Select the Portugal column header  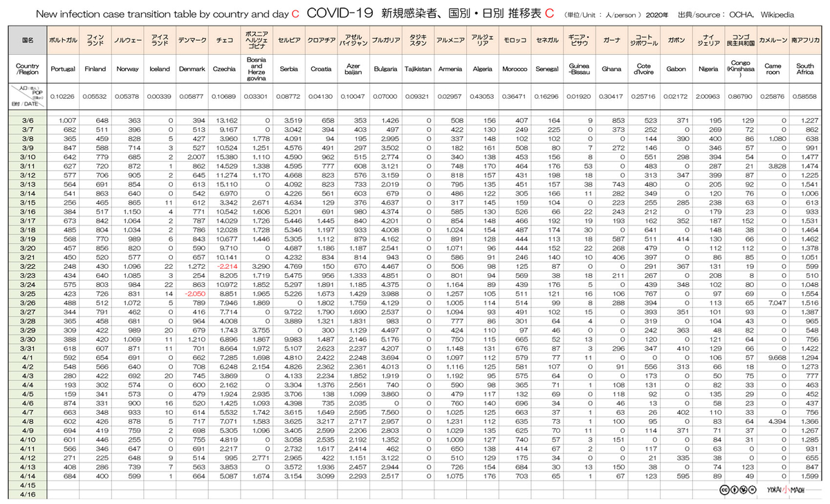click(x=63, y=69)
